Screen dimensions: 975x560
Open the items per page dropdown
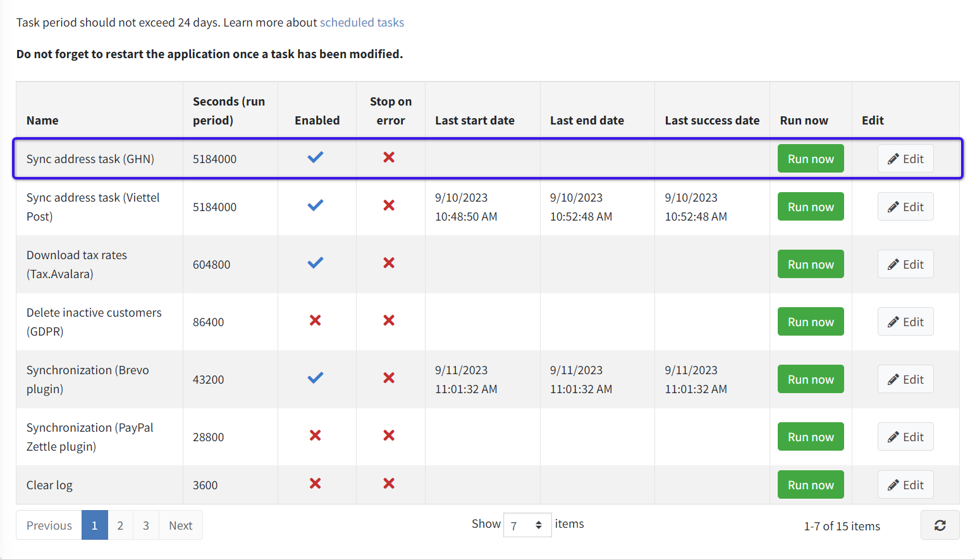pyautogui.click(x=527, y=525)
